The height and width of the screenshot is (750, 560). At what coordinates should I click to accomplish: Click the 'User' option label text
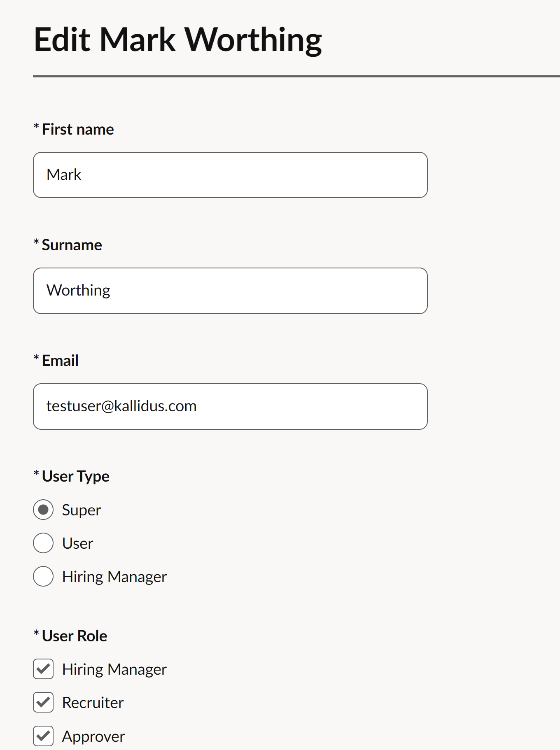[x=77, y=543]
